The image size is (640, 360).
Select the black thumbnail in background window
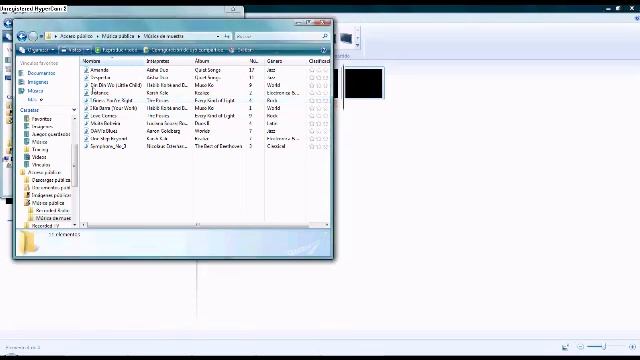coord(364,83)
